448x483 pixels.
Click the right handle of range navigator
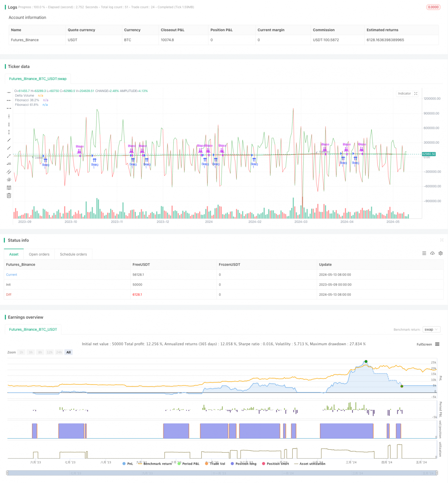click(437, 473)
